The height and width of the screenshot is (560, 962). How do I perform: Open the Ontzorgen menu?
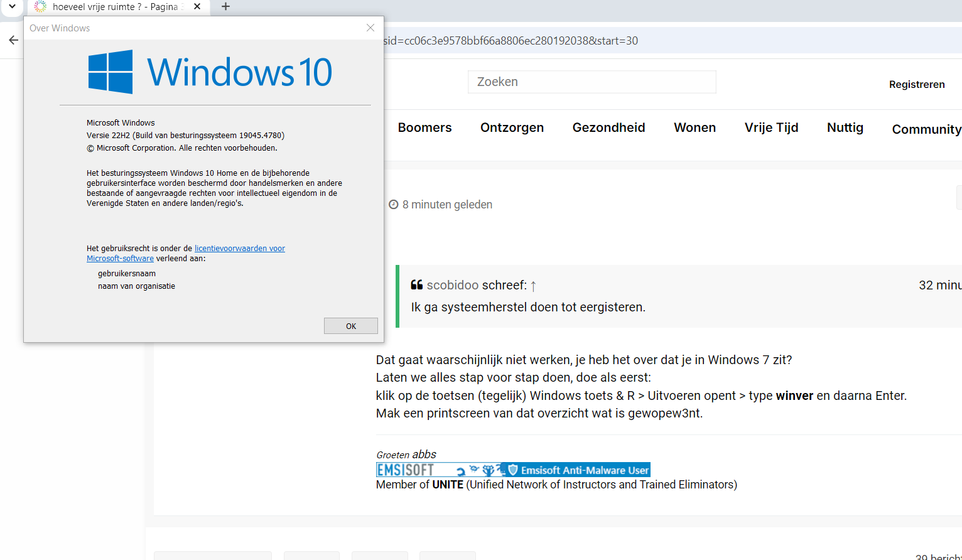tap(512, 127)
